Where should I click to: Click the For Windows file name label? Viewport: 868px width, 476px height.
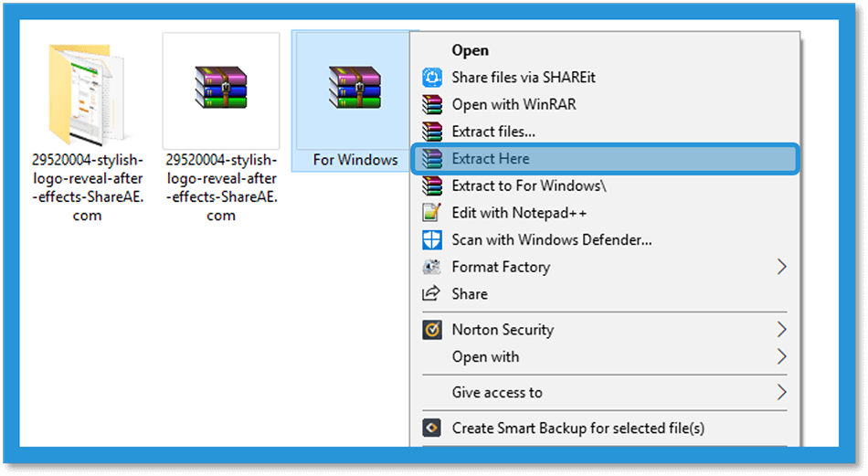(x=355, y=160)
